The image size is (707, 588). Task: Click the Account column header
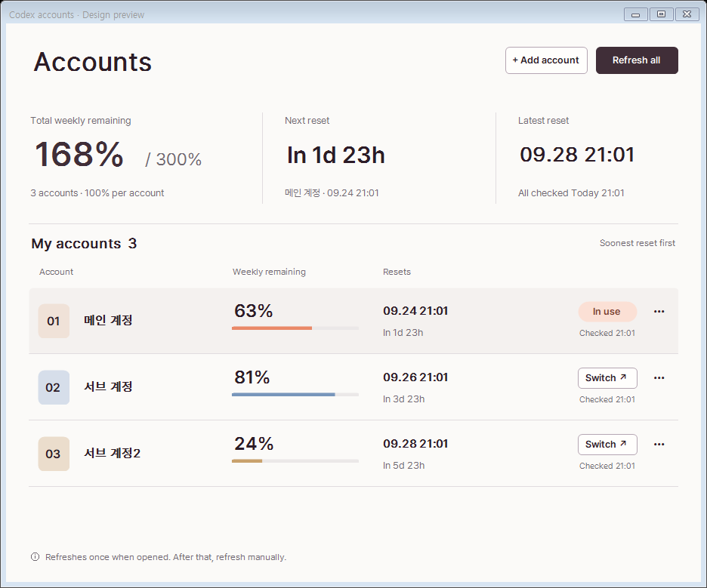pyautogui.click(x=56, y=272)
